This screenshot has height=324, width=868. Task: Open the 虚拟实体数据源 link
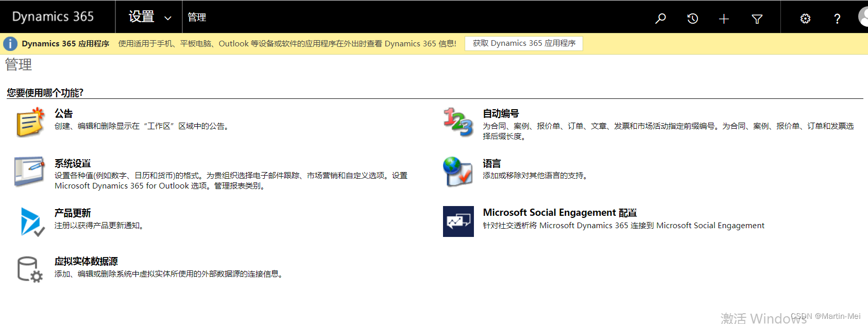(x=86, y=261)
